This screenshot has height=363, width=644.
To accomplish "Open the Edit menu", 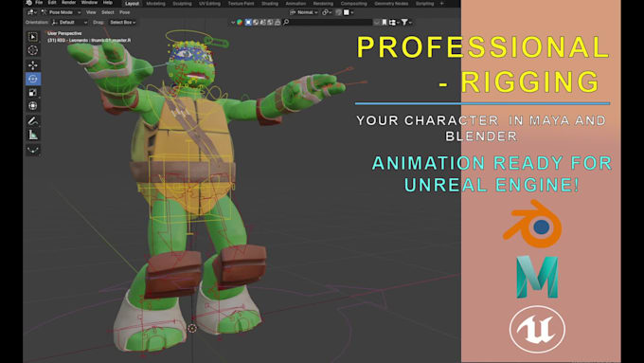I will (52, 3).
